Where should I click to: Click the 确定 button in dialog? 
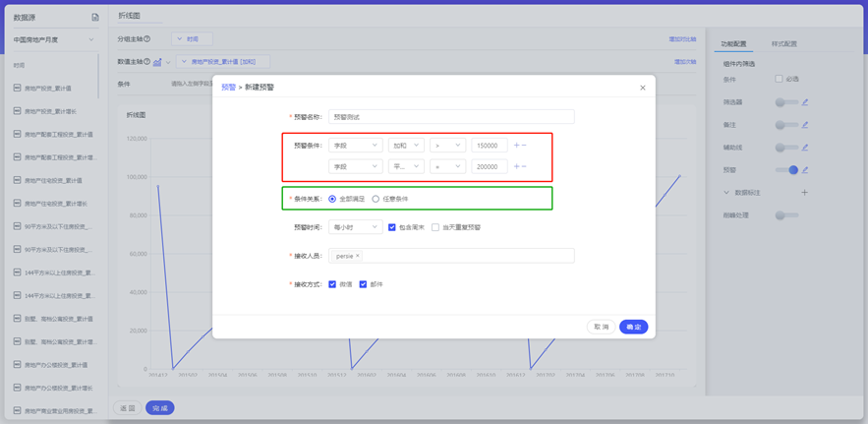[x=633, y=327]
